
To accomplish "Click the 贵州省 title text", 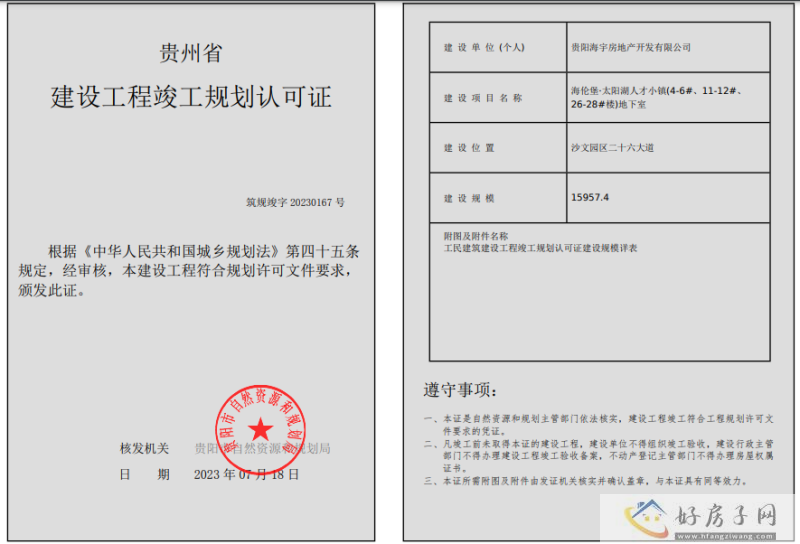I will pyautogui.click(x=191, y=53).
